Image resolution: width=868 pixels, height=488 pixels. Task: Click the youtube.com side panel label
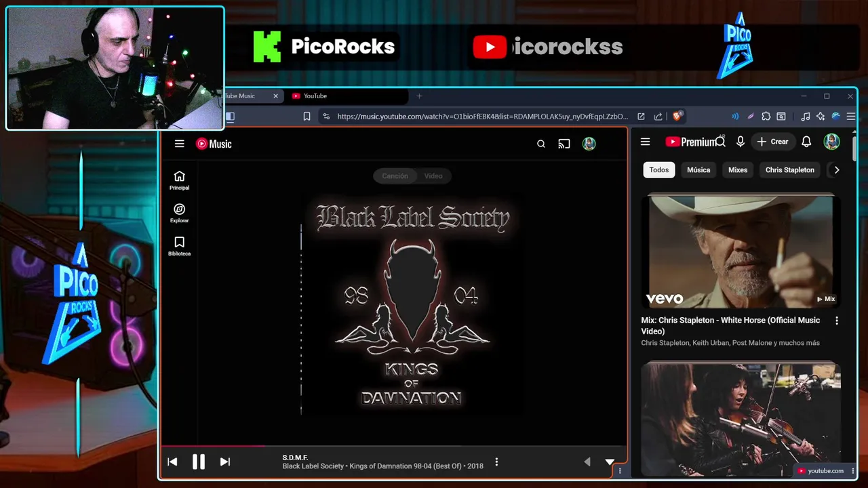pyautogui.click(x=821, y=471)
